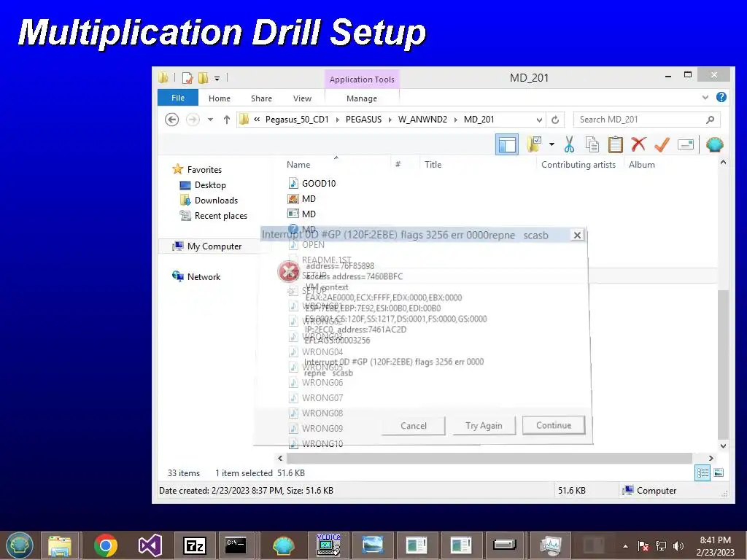Select Favorites in navigation pane
This screenshot has height=560, width=747.
click(204, 169)
